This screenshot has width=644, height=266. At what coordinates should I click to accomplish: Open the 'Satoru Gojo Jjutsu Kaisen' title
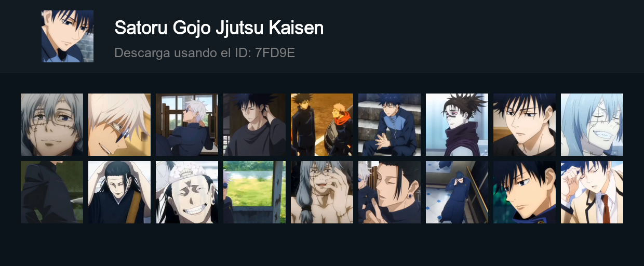(219, 28)
